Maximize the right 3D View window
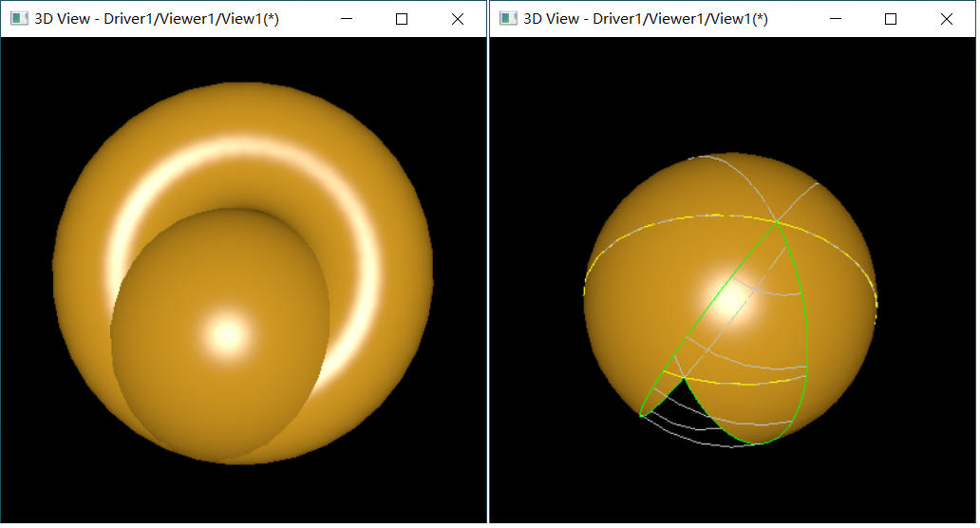Viewport: 980px width, 528px height. coord(891,19)
